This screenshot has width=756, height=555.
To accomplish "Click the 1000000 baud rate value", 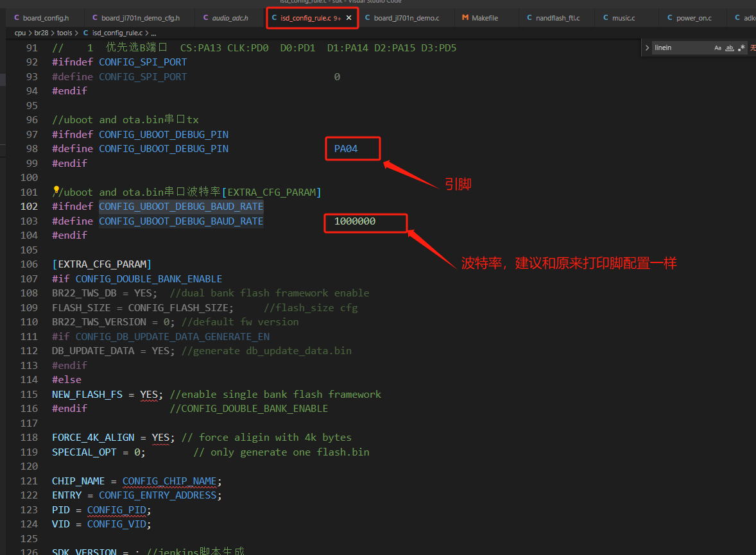I will (355, 221).
